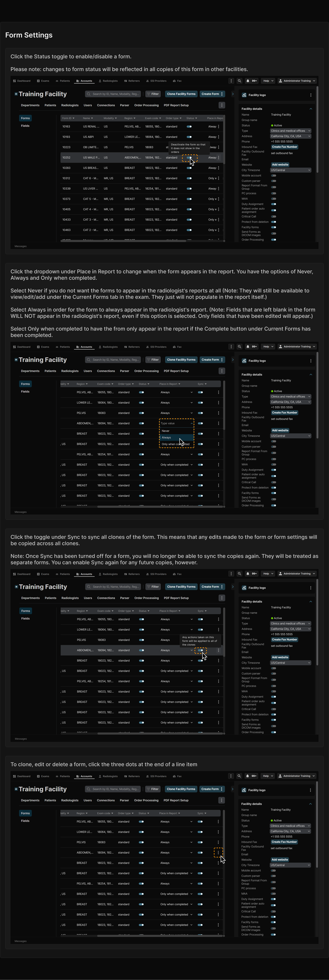Click Facility logo three-dot menu in third screenshot
This screenshot has width=329, height=980.
coord(311,588)
